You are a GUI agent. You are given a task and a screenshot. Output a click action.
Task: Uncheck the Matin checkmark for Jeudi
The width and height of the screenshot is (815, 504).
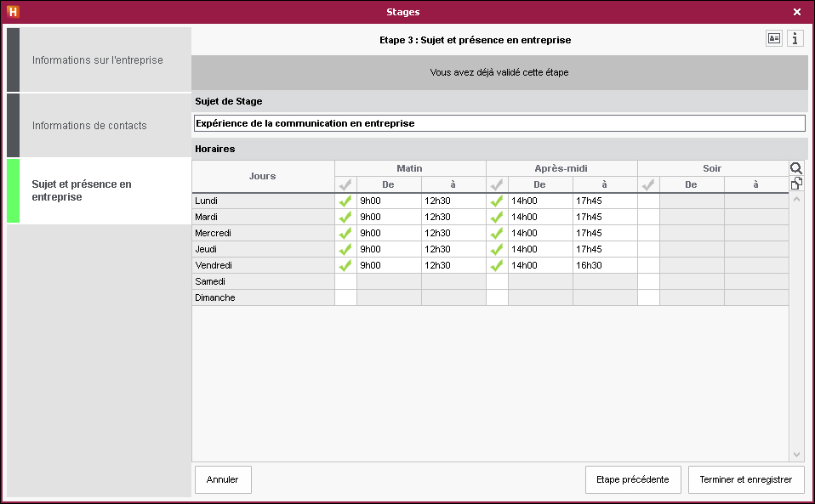click(345, 249)
